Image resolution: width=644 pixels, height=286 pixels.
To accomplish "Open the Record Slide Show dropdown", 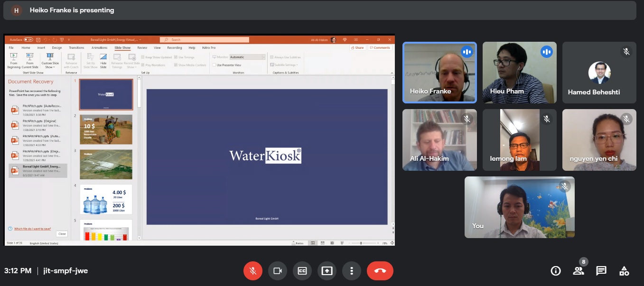I will coord(132,61).
